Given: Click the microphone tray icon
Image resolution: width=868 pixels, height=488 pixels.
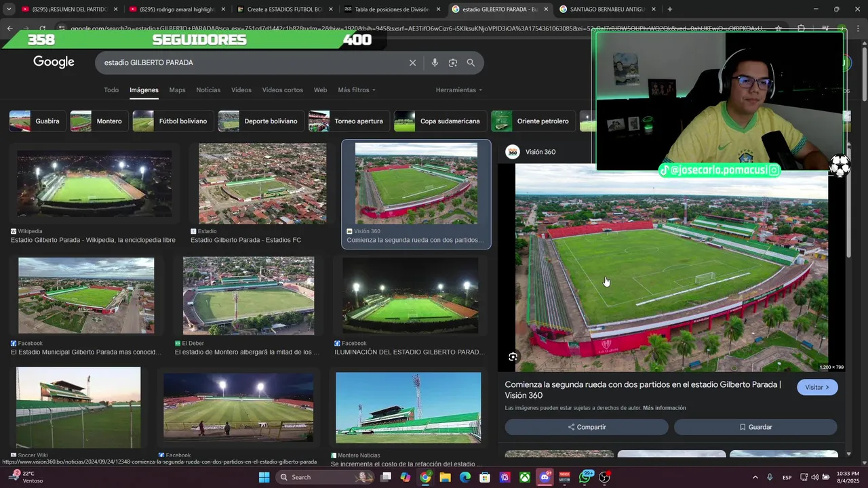Looking at the screenshot, I should [x=770, y=477].
